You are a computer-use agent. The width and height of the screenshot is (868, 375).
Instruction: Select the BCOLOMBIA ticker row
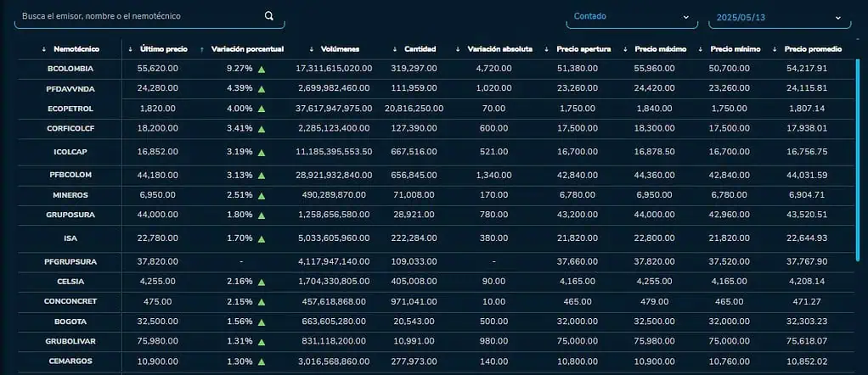coord(437,69)
